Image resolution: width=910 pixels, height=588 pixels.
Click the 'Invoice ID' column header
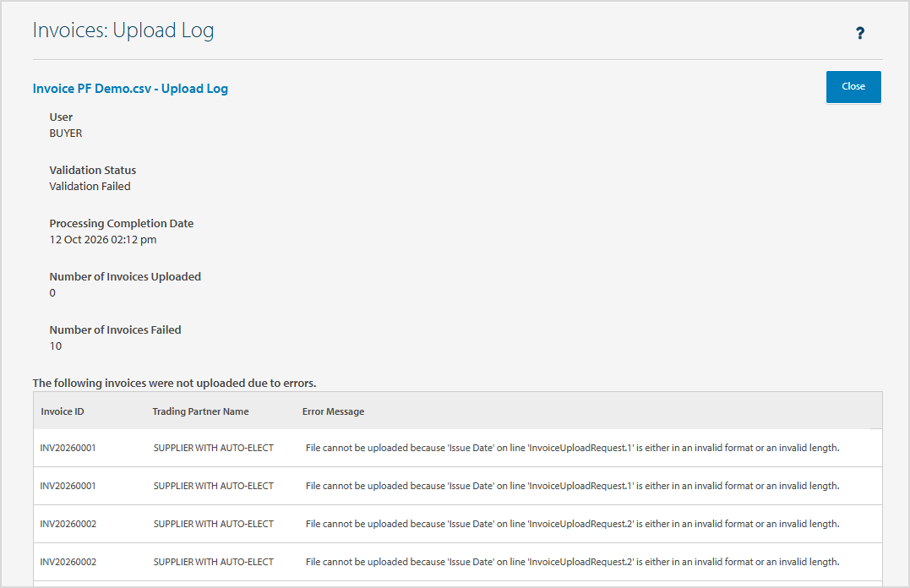pos(62,411)
